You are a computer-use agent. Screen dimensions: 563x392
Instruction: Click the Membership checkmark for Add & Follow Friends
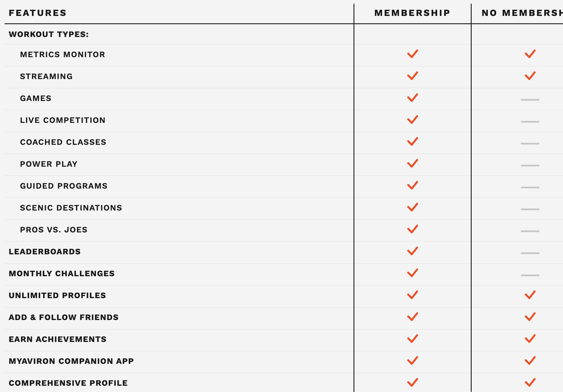[412, 317]
